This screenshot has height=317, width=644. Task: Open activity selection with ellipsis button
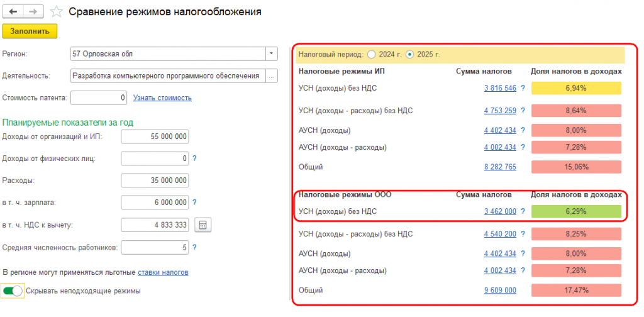point(272,76)
